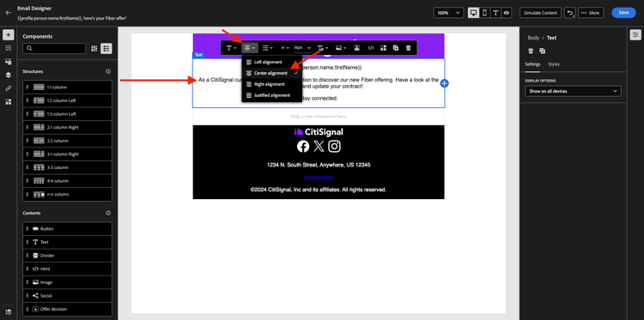Click Body in the breadcrumb
644x320 pixels.
coord(533,38)
